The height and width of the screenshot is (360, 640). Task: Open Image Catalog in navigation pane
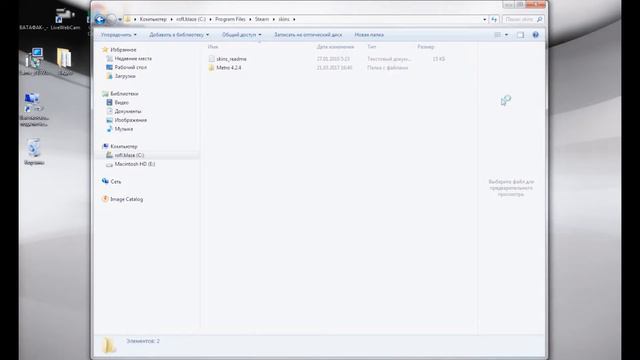pos(127,199)
